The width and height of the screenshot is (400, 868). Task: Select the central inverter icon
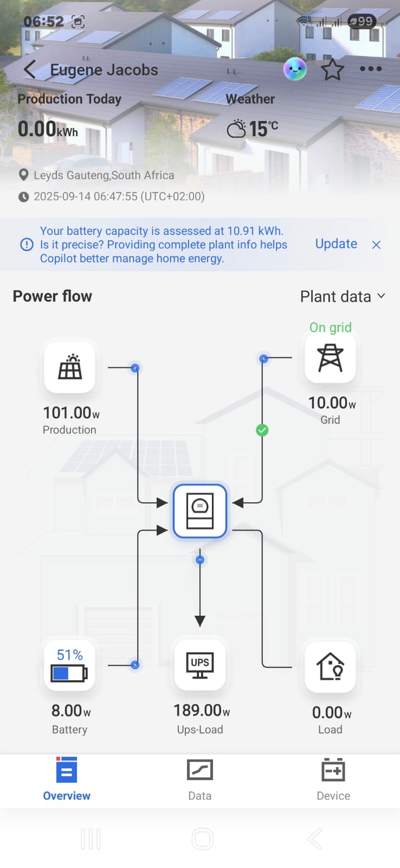click(200, 511)
